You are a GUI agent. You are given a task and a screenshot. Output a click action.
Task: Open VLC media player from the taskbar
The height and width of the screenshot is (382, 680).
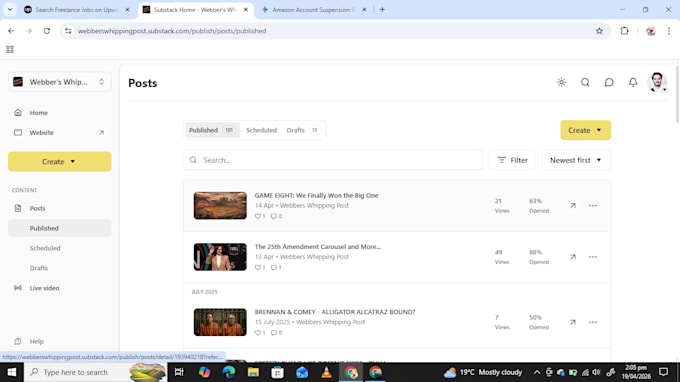click(326, 372)
